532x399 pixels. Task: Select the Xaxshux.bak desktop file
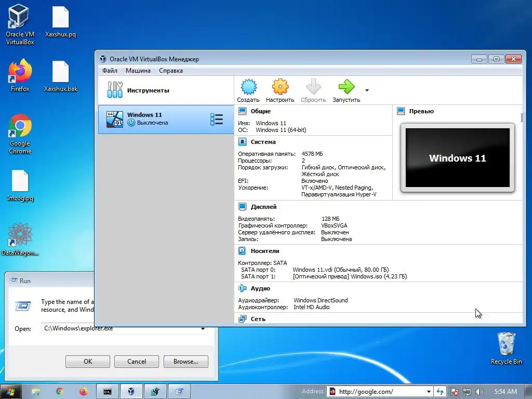[x=61, y=76]
